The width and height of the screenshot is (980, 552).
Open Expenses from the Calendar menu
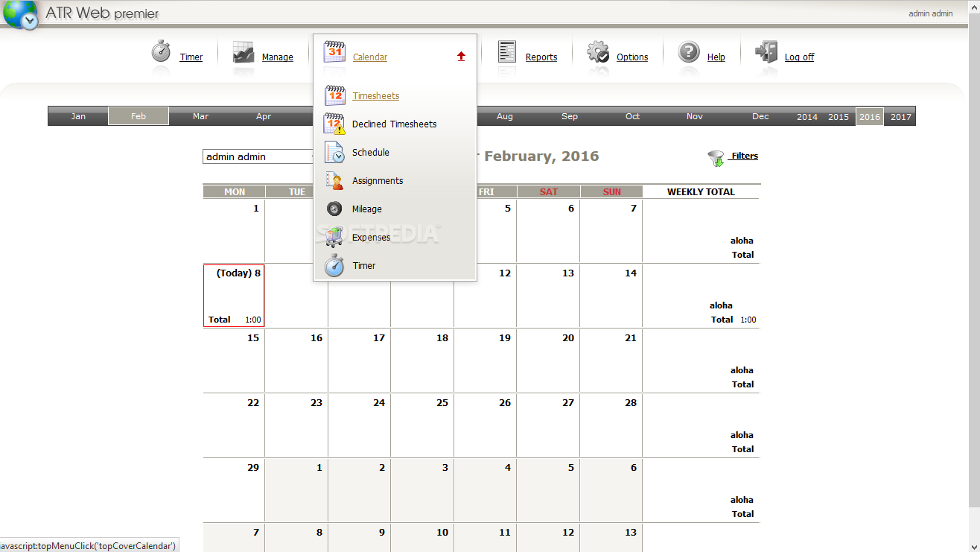tap(371, 238)
